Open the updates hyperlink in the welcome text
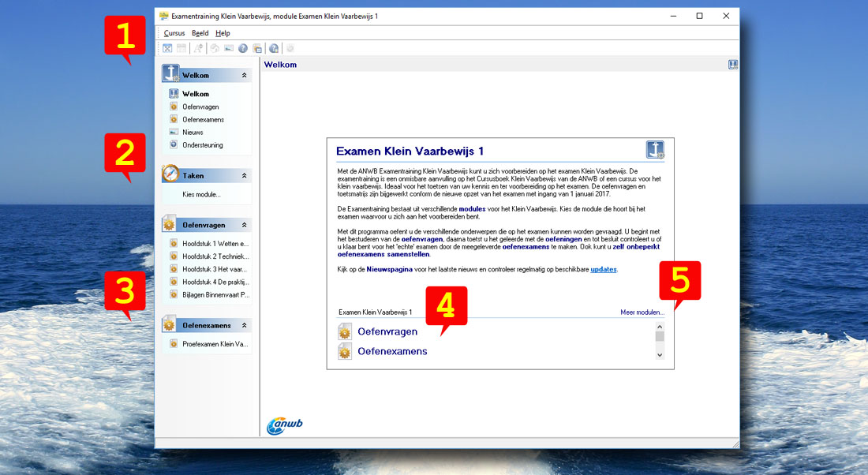This screenshot has height=475, width=868. 603,270
